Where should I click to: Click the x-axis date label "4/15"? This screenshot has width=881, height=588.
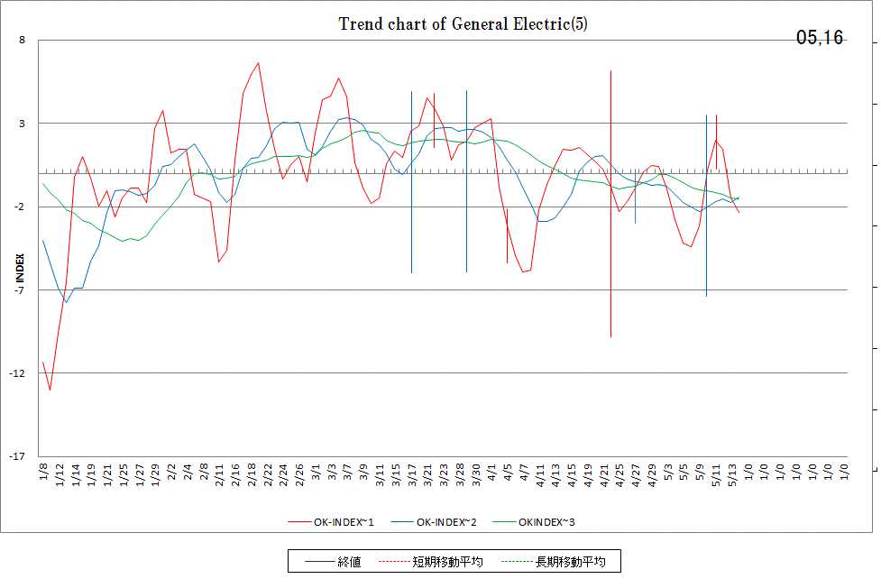572,475
